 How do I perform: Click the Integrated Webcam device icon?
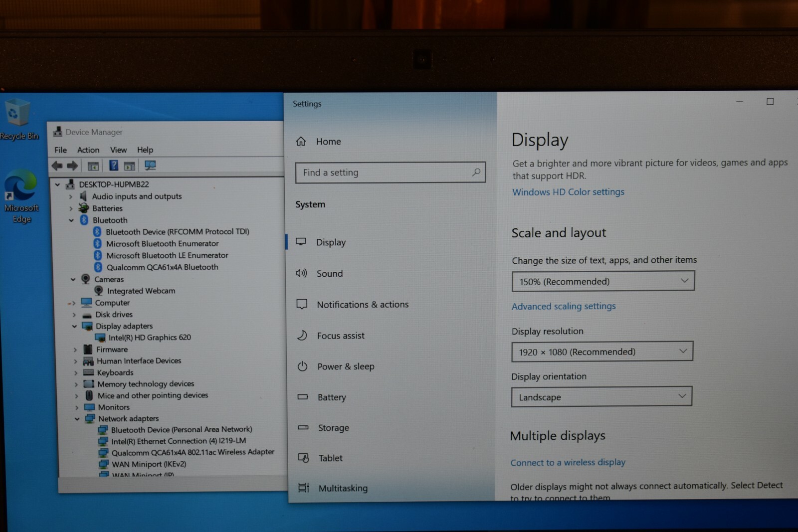[x=99, y=291]
